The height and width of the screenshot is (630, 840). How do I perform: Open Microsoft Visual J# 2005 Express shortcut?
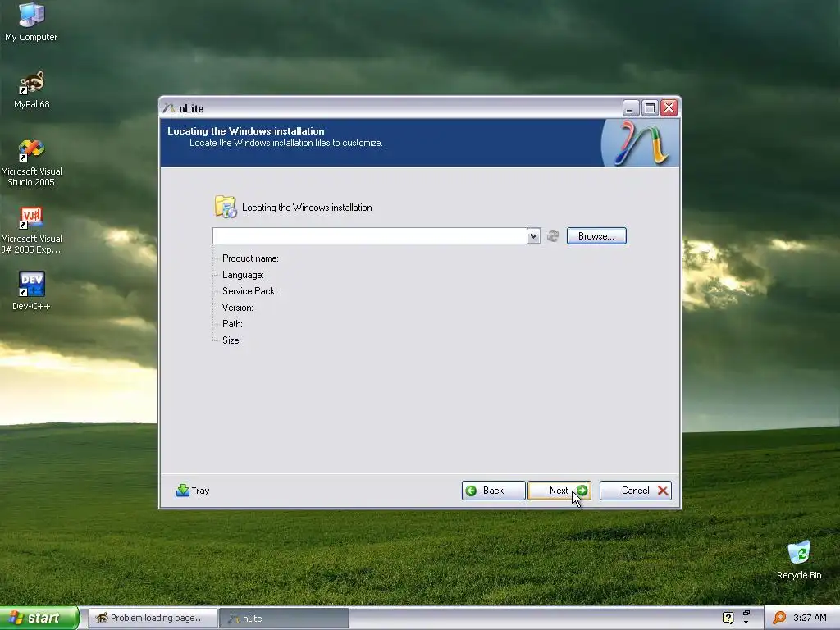click(x=31, y=230)
